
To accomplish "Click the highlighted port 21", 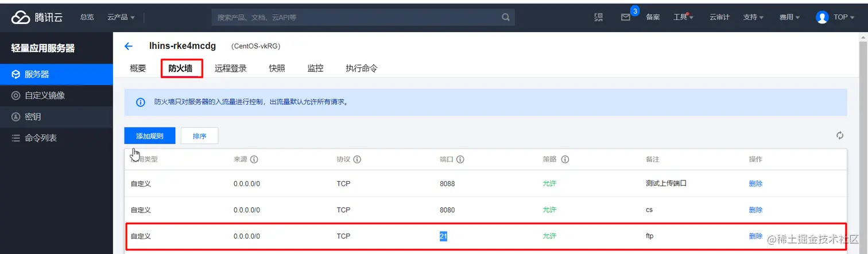I will click(x=443, y=236).
